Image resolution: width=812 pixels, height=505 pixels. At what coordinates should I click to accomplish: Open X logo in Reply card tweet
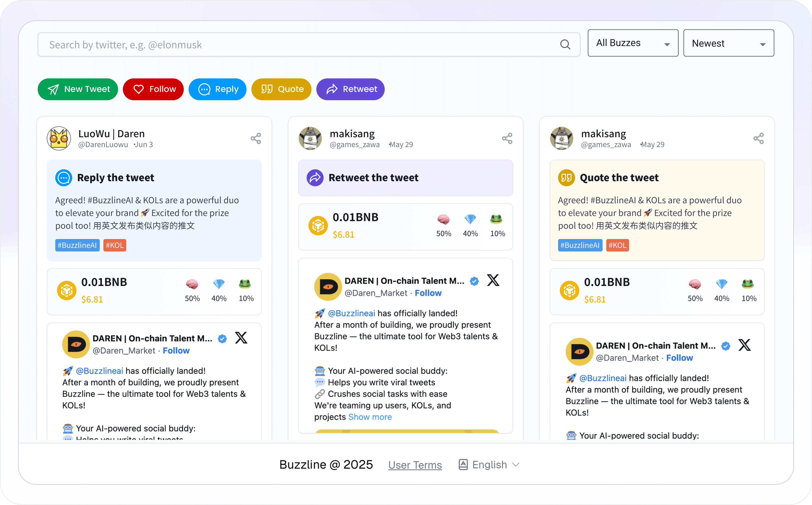tap(241, 338)
